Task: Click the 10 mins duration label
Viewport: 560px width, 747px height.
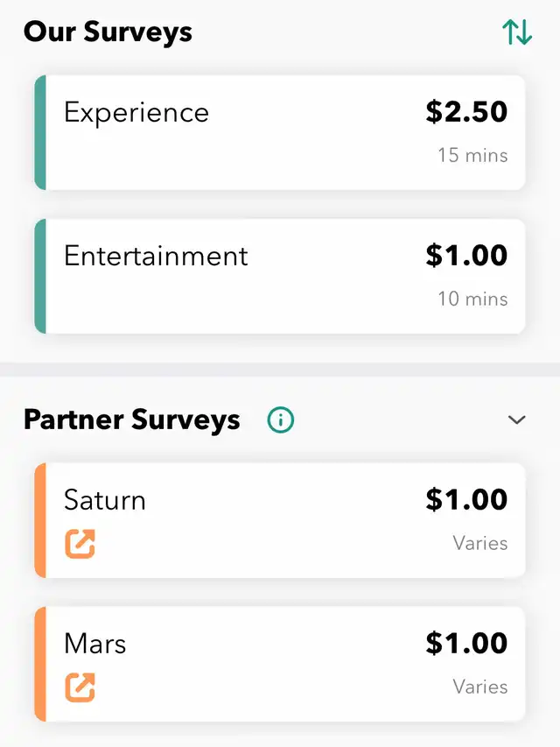Action: (472, 300)
